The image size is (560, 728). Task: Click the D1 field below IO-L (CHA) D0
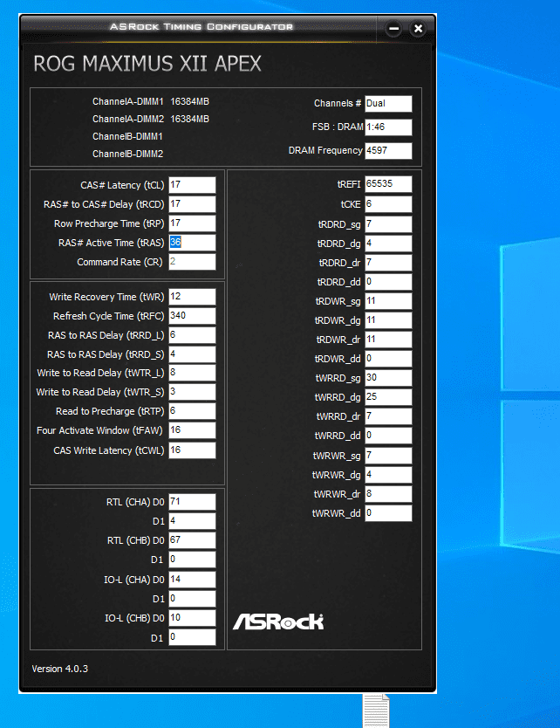192,599
